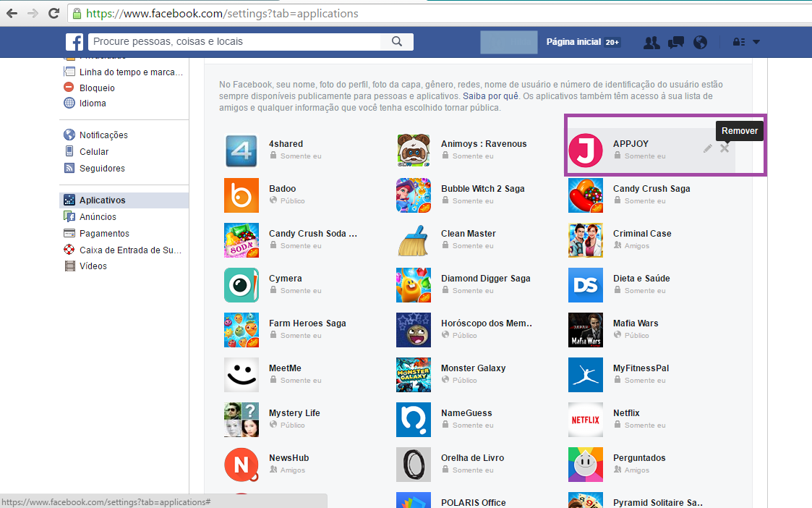This screenshot has height=508, width=812.
Task: Click the MeetMe smiley icon
Action: (242, 375)
